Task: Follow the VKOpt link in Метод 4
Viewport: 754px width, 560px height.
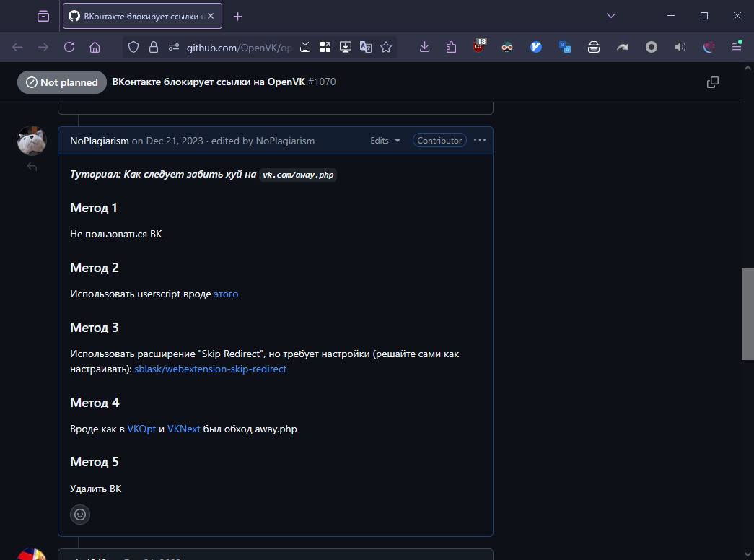Action: (141, 429)
